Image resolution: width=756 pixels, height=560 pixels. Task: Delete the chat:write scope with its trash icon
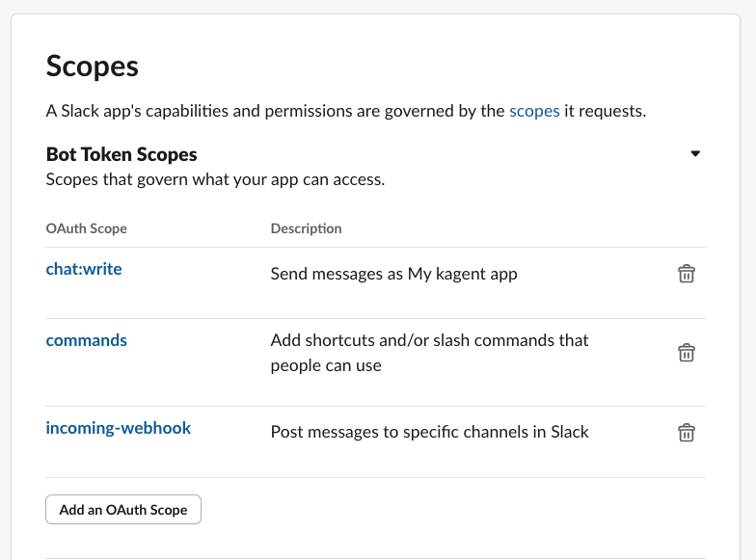pyautogui.click(x=687, y=274)
